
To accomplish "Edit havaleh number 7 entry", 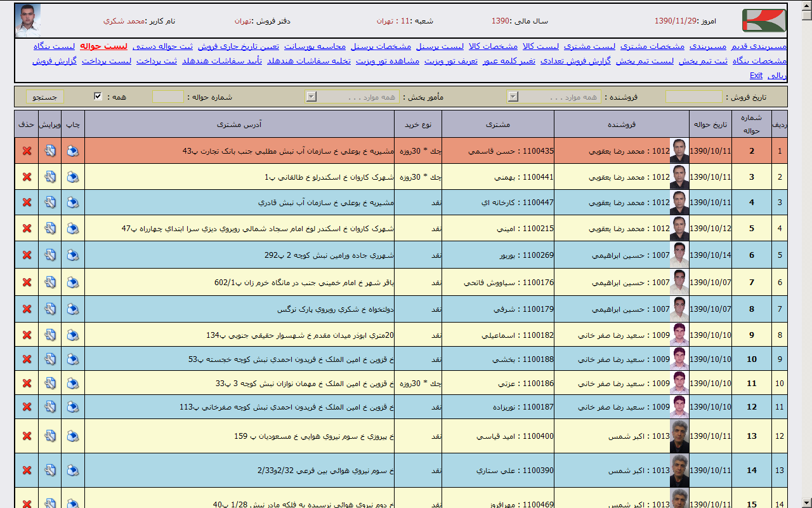I will coord(50,282).
